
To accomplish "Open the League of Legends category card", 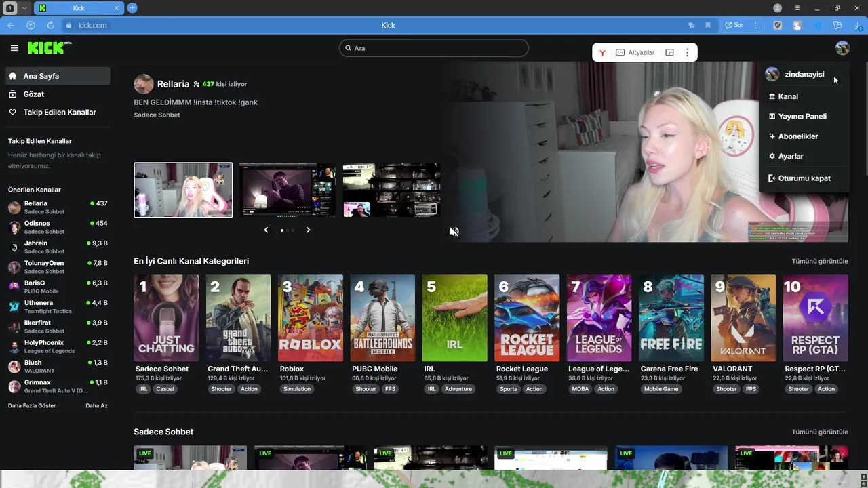I will click(599, 318).
